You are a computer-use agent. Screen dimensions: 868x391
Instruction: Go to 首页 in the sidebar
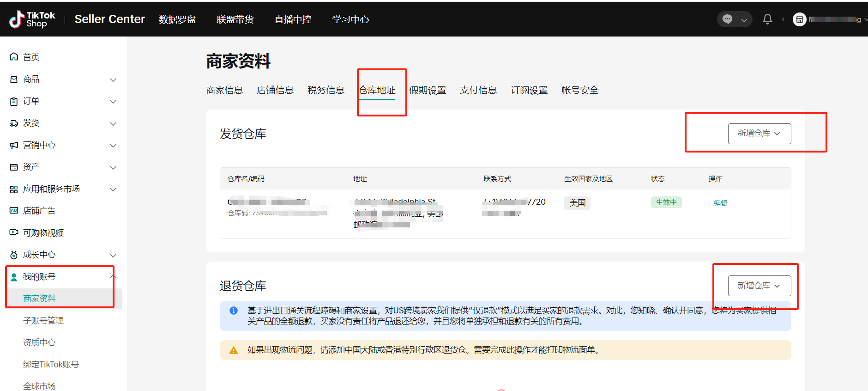(x=31, y=57)
